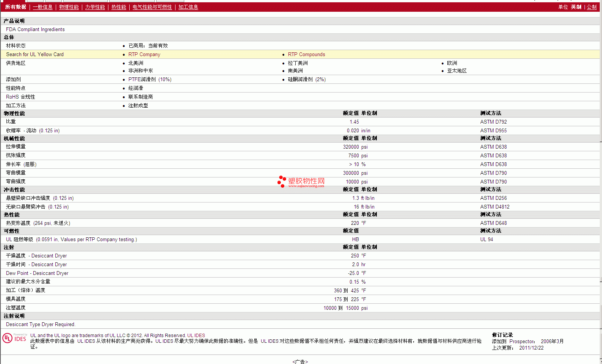Click the 塑胶物性网 watermark logo
The image size is (602, 364).
pyautogui.click(x=301, y=182)
